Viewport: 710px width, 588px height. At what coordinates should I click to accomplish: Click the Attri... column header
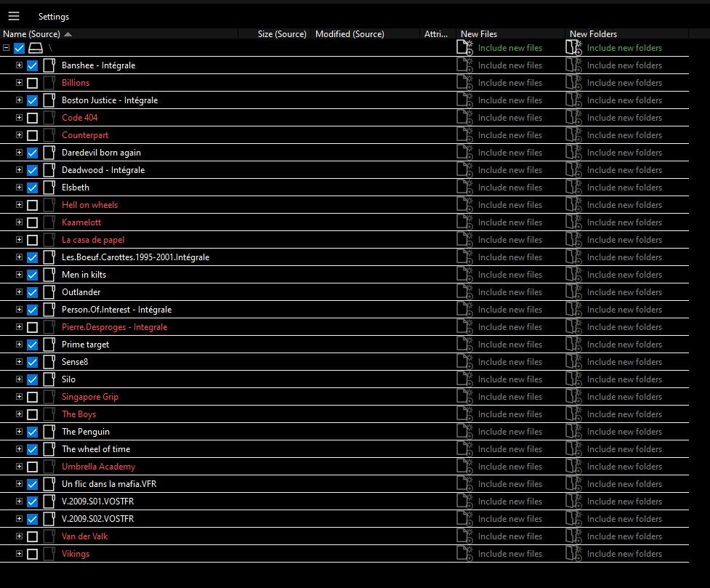point(437,34)
